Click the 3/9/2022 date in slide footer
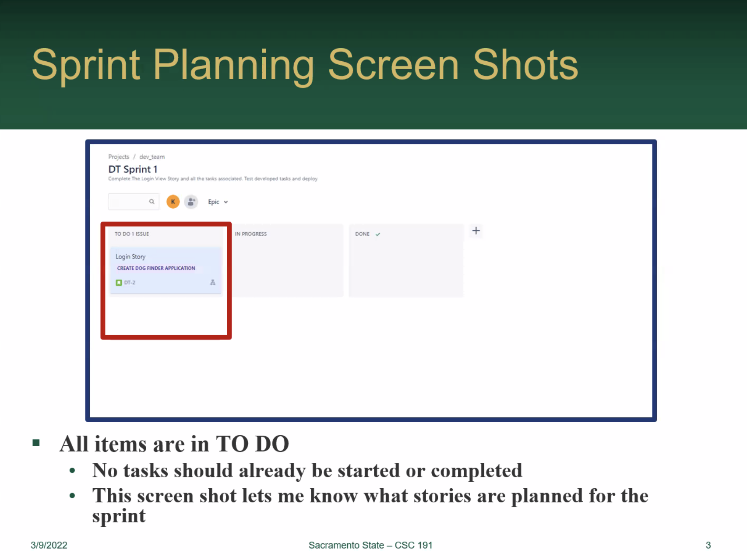 49,545
